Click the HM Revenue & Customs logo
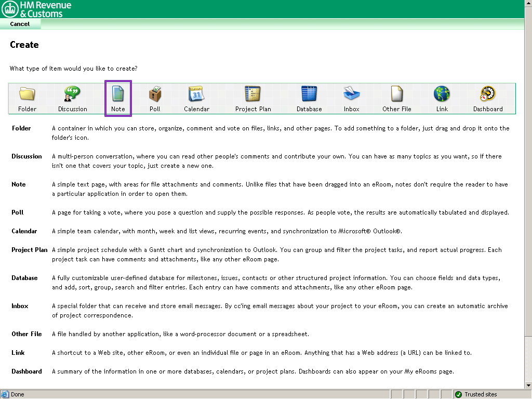This screenshot has height=399, width=532. (36, 9)
